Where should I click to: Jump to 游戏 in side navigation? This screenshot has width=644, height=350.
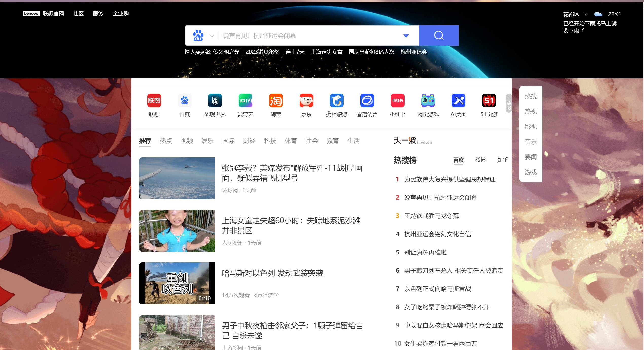pyautogui.click(x=531, y=172)
